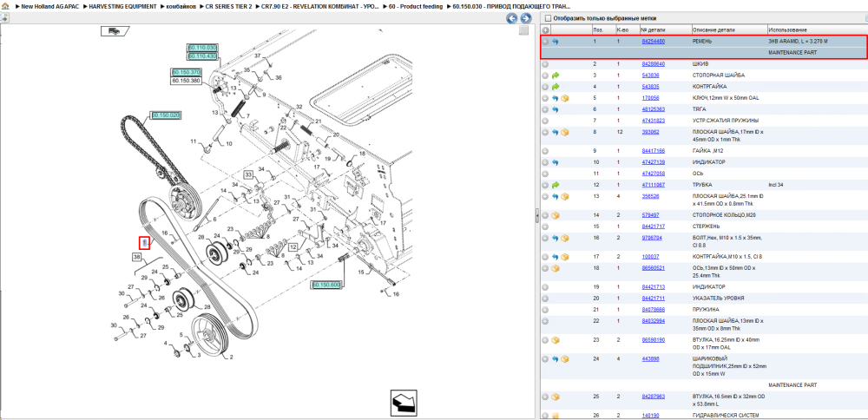The height and width of the screenshot is (420, 868).
Task: Open '60 - Product feeding' breadcrumb
Action: point(416,6)
